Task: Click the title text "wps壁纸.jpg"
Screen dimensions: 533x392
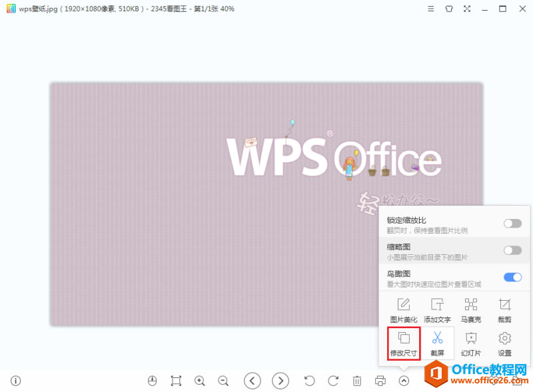Action: point(38,9)
